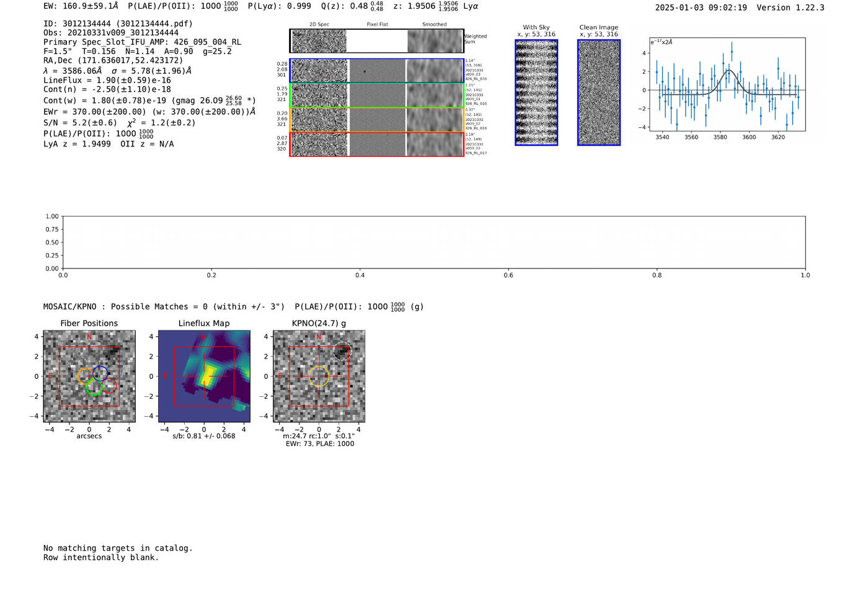868x591 pixels.
Task: Click the "Q(z): 0.48" header value
Action: [344, 6]
